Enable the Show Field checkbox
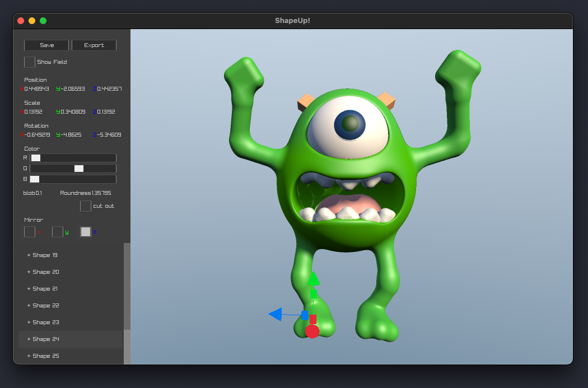The height and width of the screenshot is (388, 588). click(30, 62)
